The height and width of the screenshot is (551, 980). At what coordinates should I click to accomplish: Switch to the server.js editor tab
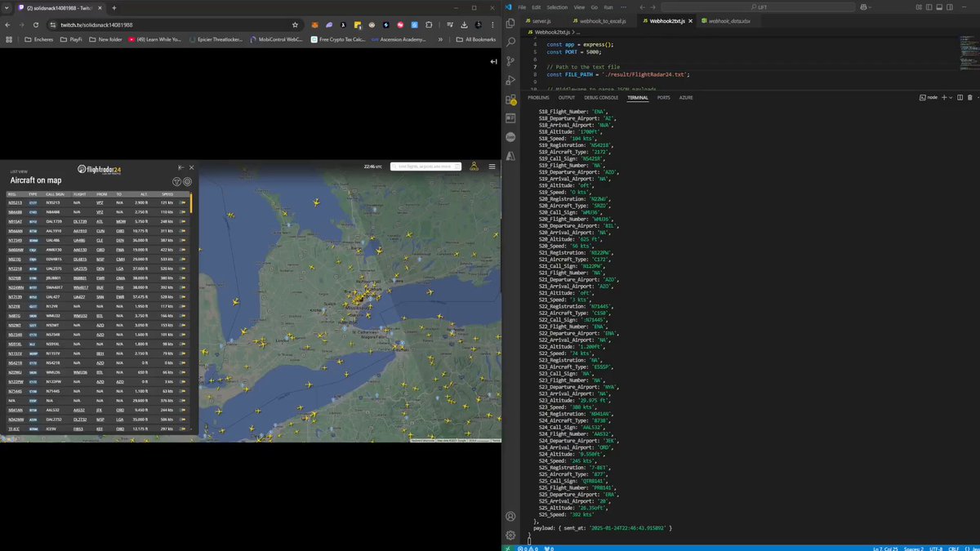point(539,20)
